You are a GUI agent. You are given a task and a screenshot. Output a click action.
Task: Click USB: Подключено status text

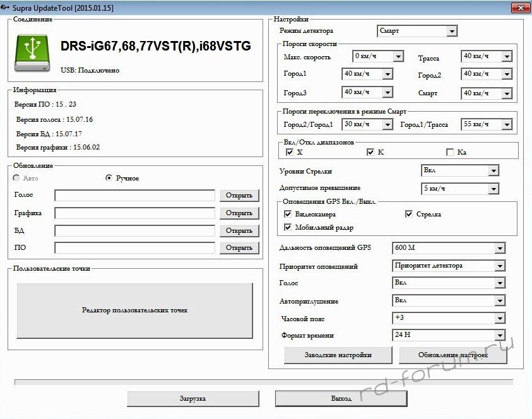[x=90, y=70]
